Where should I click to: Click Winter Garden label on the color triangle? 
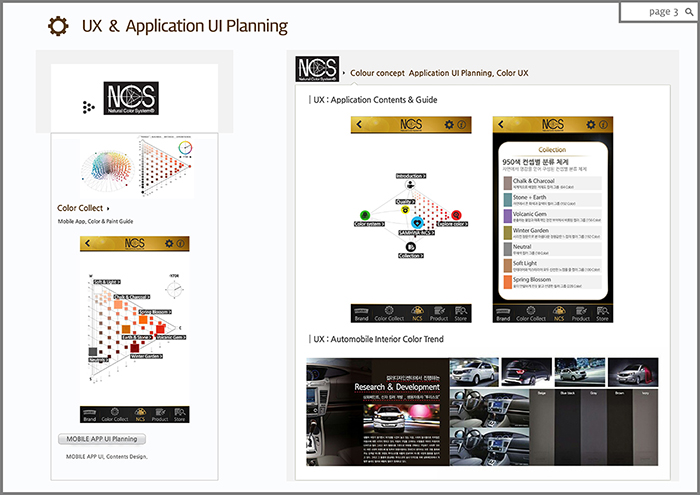[146, 356]
